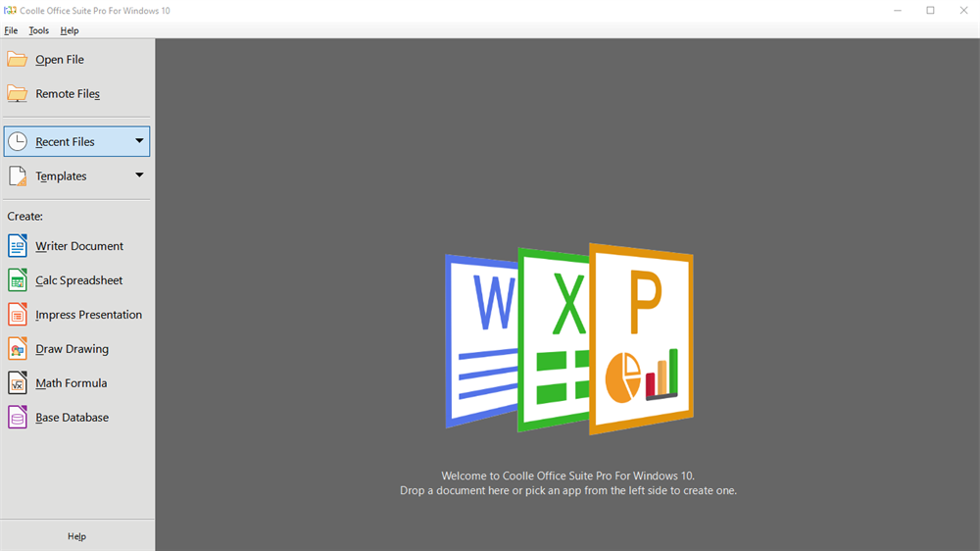The height and width of the screenshot is (551, 980).
Task: Click the Open File folder icon
Action: click(17, 60)
